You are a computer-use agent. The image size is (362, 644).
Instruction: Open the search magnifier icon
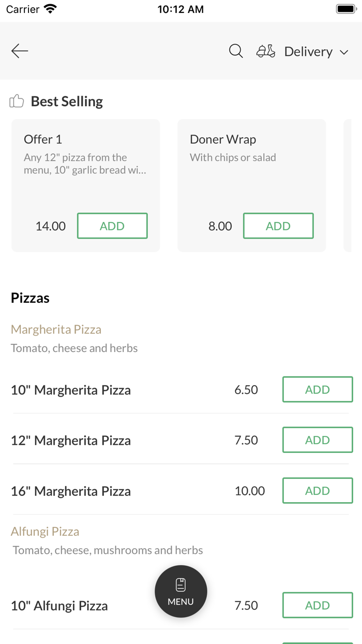[x=236, y=51]
